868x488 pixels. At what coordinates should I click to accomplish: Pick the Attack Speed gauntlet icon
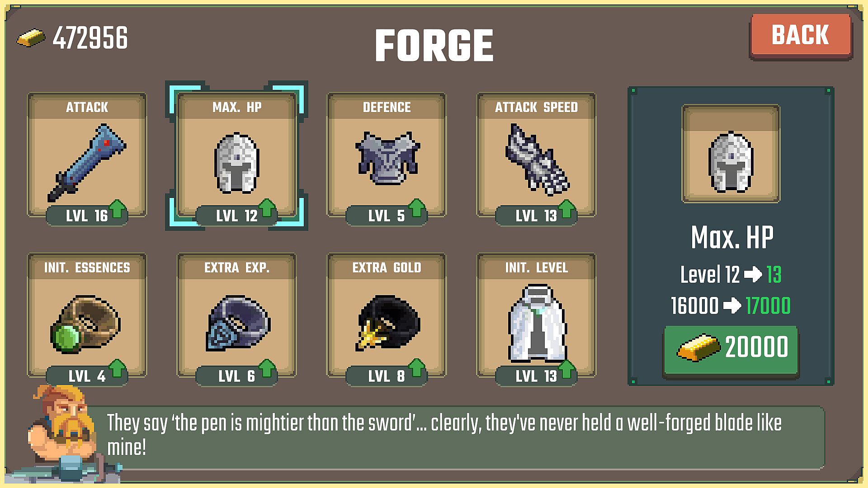(537, 159)
